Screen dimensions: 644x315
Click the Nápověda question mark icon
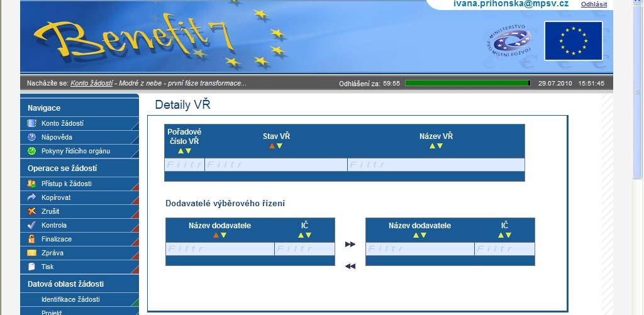coord(31,137)
